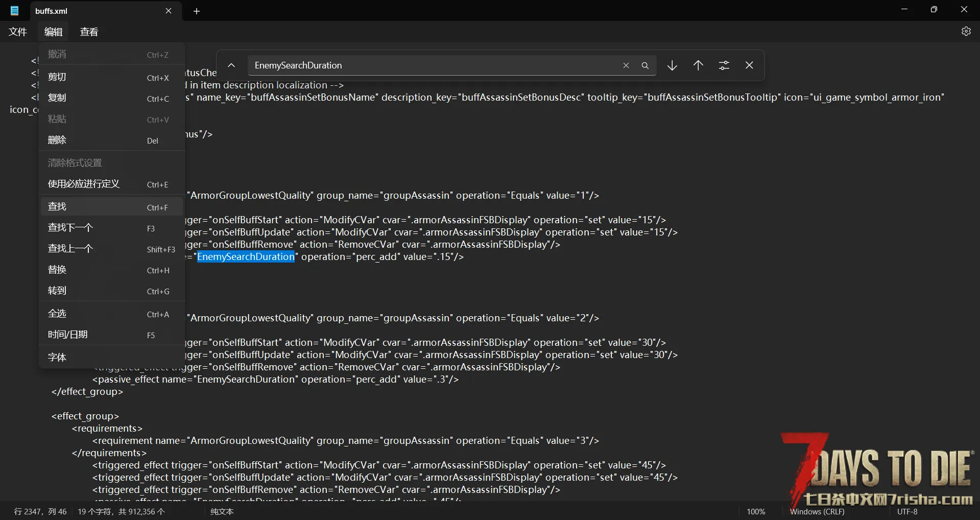Open the 100% zoom level indicator
This screenshot has height=520, width=980.
(756, 511)
